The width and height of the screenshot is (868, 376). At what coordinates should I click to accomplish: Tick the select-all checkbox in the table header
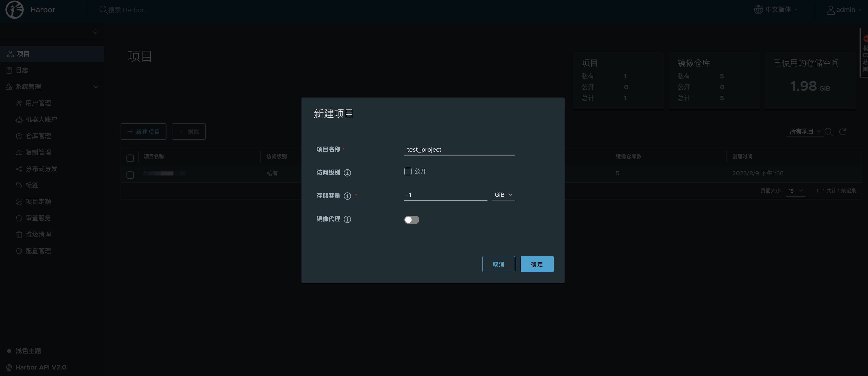130,158
